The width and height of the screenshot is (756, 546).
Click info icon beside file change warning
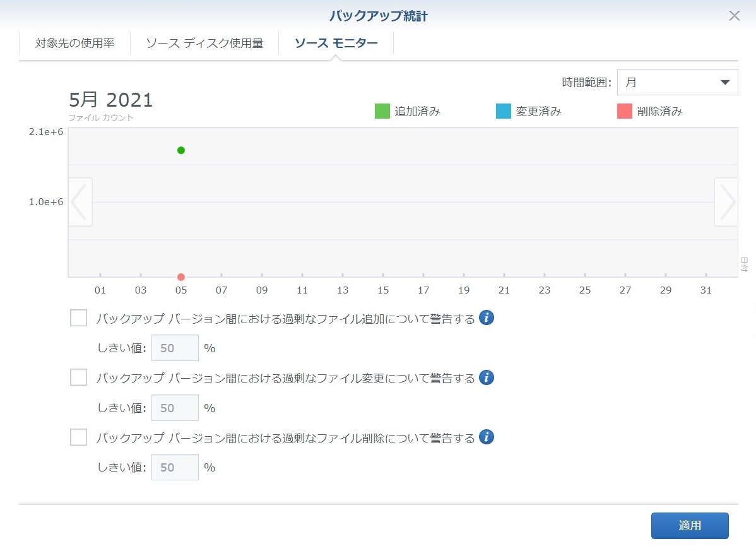click(486, 377)
